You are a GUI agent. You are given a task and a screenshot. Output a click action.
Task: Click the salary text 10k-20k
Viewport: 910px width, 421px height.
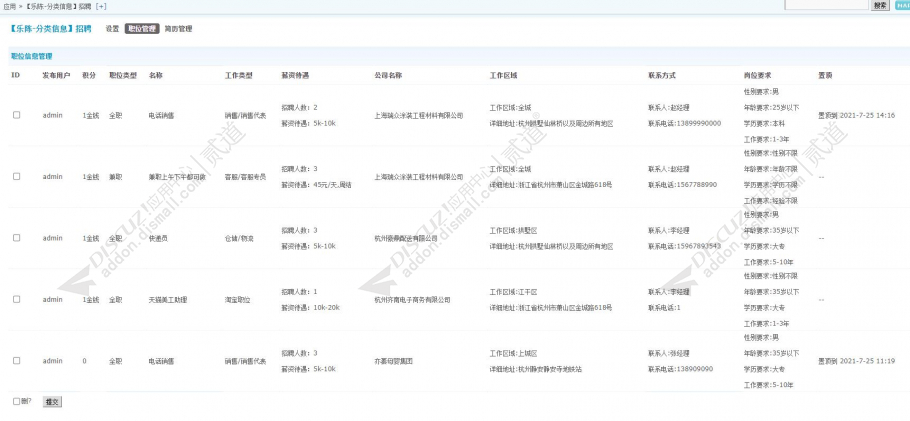coord(326,308)
